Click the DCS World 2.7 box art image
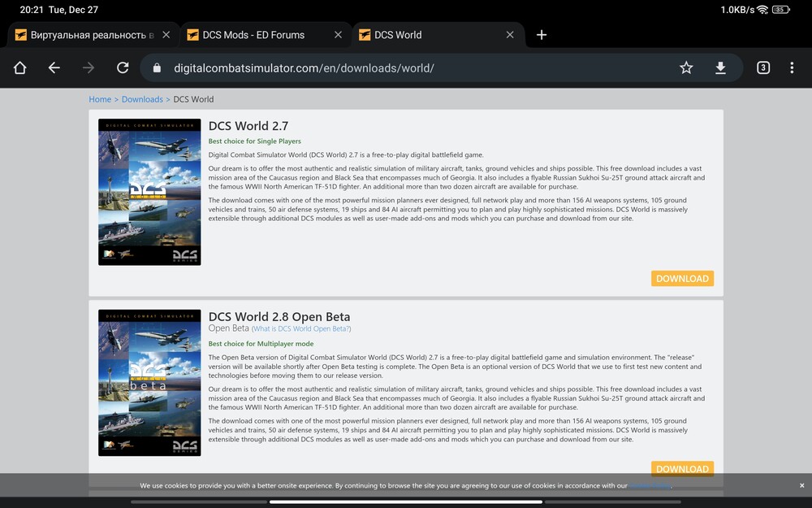Screen dimensions: 812x508 coord(149,192)
